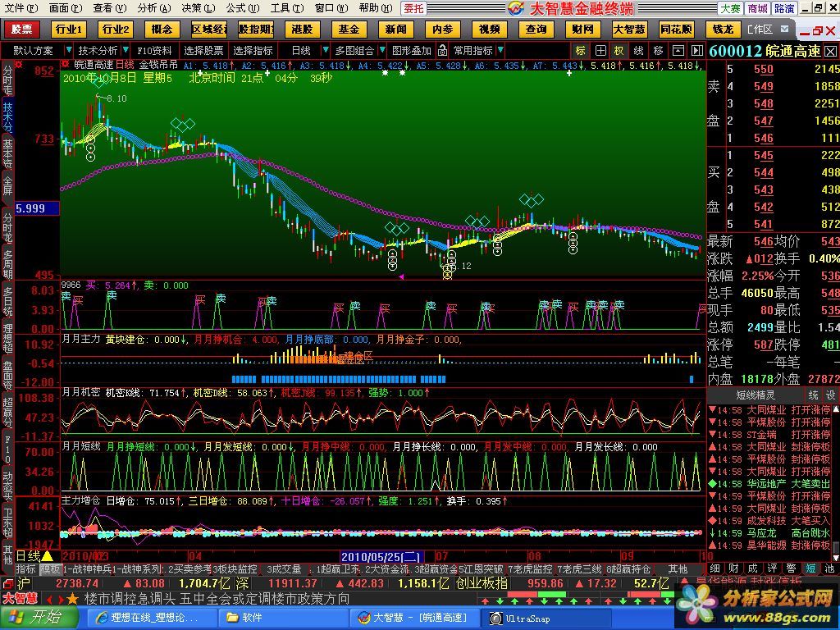Click the 图形叠加 button

tap(412, 50)
